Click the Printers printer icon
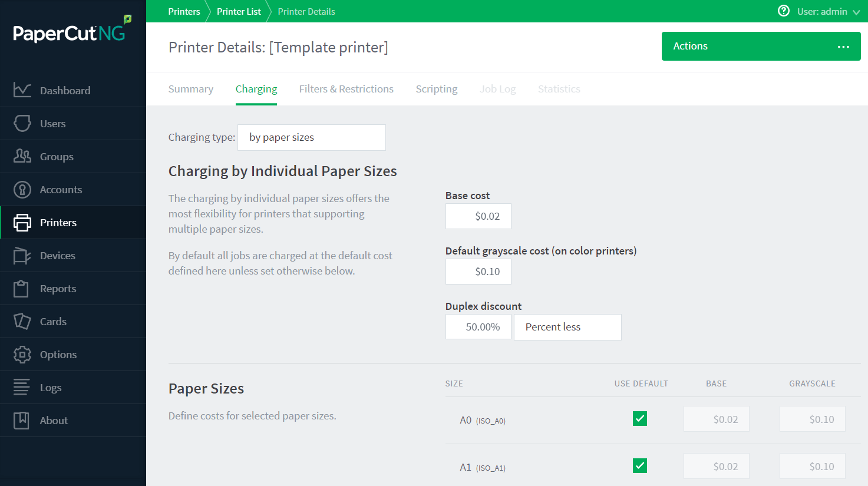 [x=22, y=222]
